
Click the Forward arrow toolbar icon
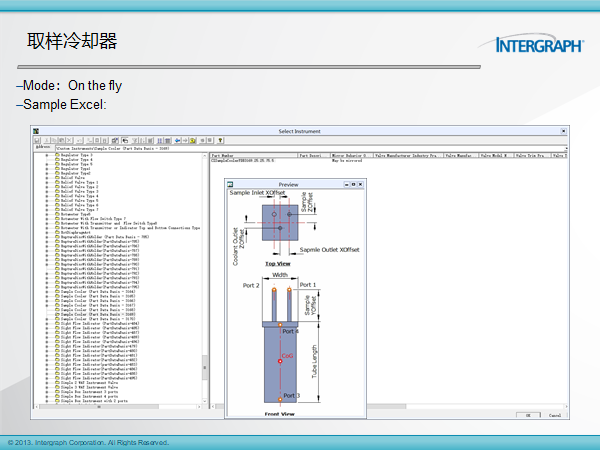tap(185, 140)
